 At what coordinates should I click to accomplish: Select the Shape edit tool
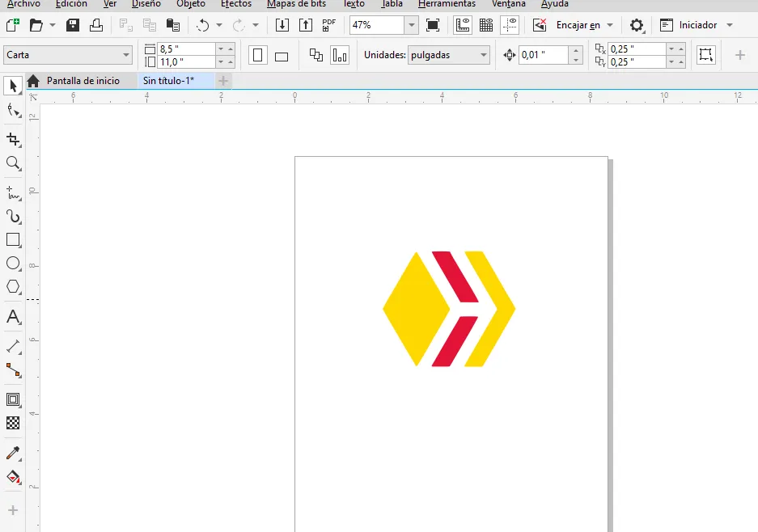[14, 111]
